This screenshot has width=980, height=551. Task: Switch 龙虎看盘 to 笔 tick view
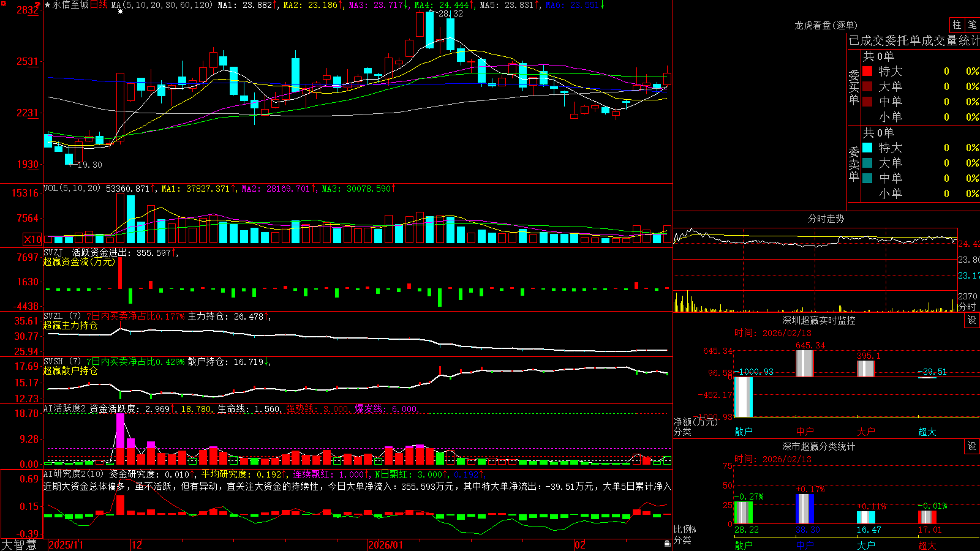click(x=973, y=24)
